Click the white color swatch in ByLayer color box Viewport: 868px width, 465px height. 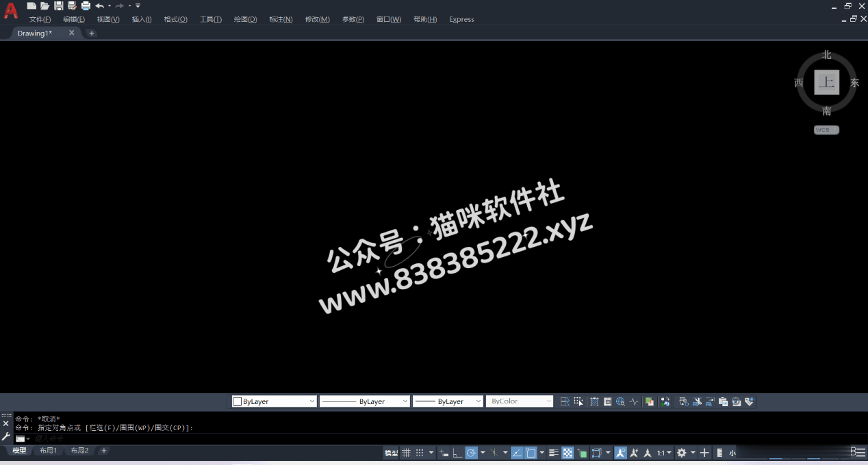238,401
